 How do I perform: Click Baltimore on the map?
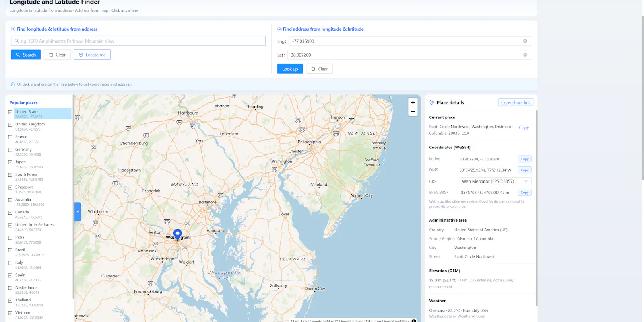pos(208,203)
